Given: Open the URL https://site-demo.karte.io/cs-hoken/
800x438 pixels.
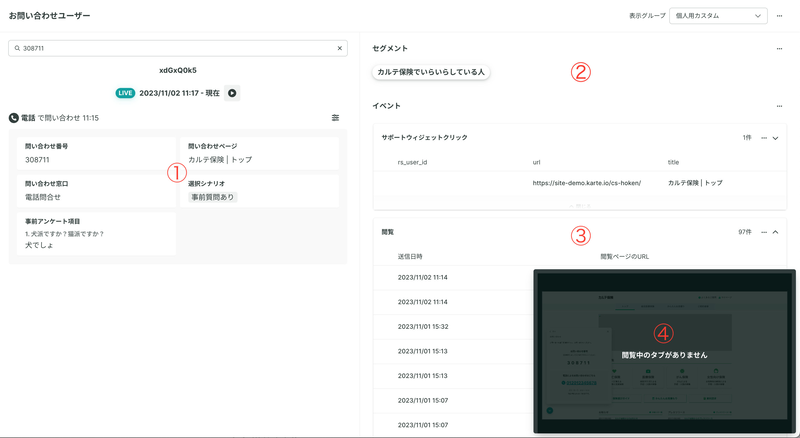Looking at the screenshot, I should [587, 183].
